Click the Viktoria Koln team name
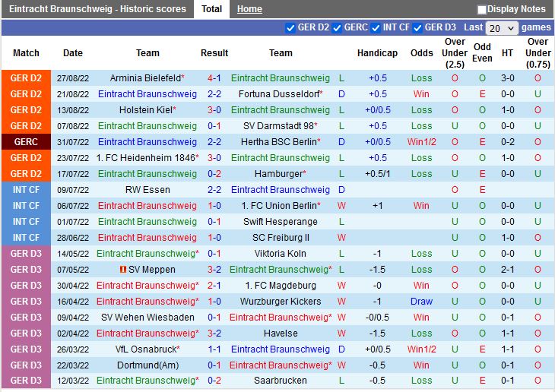Image resolution: width=555 pixels, height=392 pixels. 281,254
